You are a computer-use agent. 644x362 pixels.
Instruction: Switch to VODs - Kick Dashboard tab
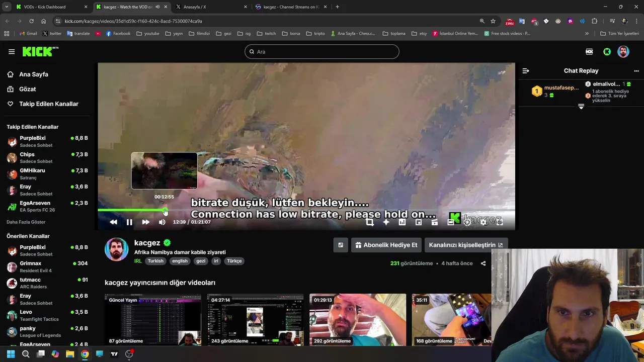click(51, 7)
